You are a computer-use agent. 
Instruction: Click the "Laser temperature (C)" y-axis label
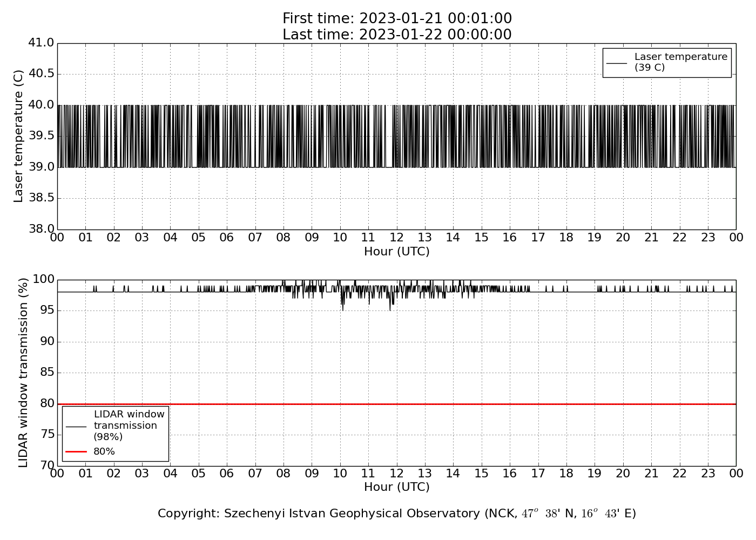click(x=19, y=136)
